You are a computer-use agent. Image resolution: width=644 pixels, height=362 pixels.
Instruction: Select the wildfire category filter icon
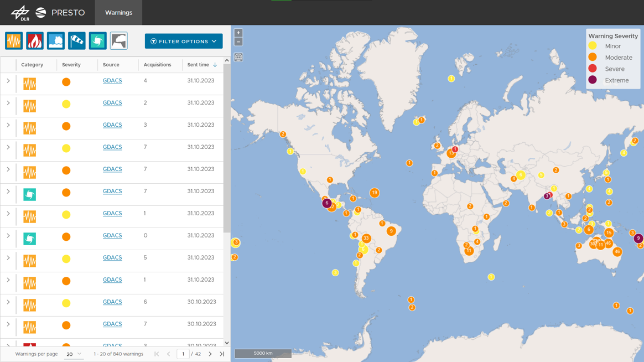pyautogui.click(x=34, y=40)
